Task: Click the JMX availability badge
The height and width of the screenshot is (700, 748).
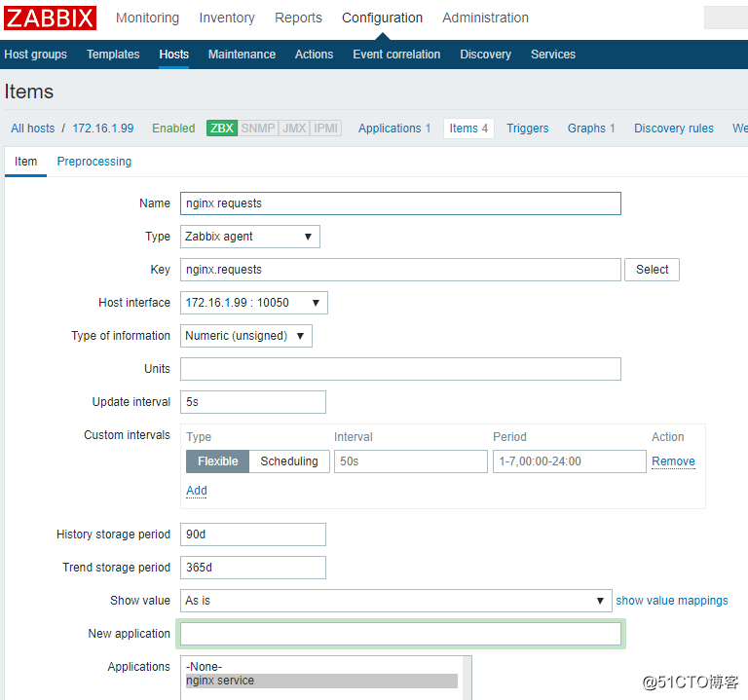Action: click(x=294, y=129)
